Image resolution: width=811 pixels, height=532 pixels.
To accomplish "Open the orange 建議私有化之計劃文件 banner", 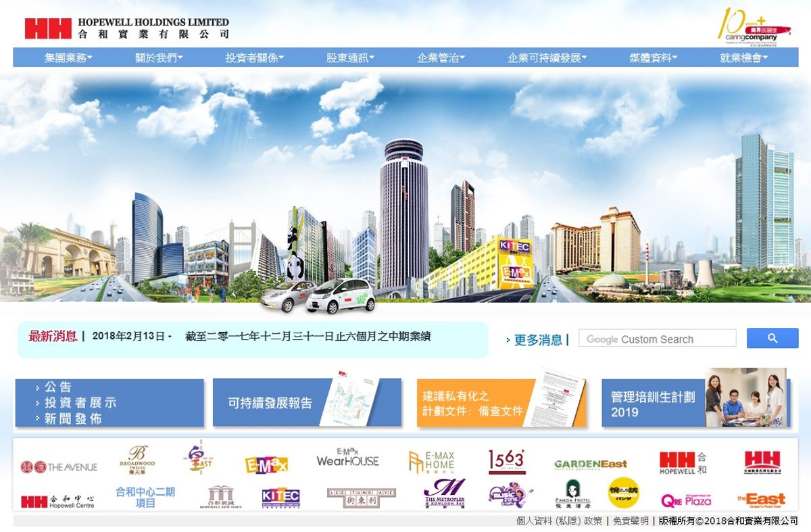I will pos(501,403).
